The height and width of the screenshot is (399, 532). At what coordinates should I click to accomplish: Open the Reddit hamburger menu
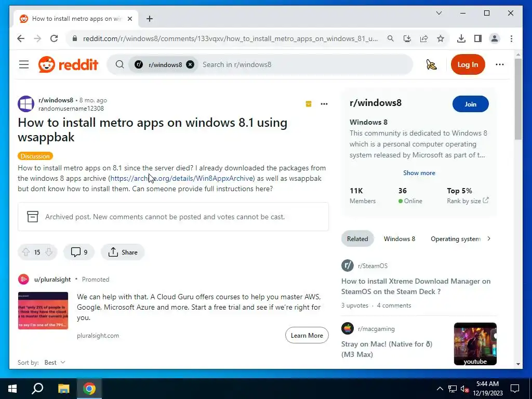pyautogui.click(x=24, y=64)
